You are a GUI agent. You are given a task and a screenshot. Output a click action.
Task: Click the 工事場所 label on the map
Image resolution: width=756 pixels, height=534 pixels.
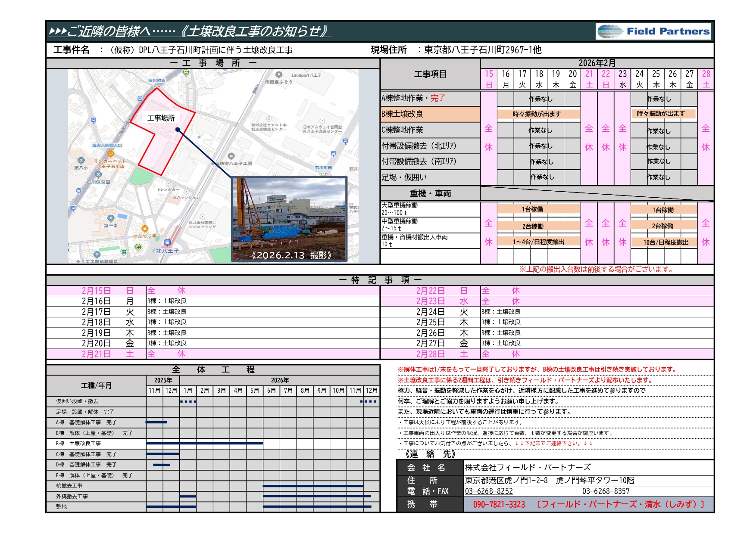point(161,118)
